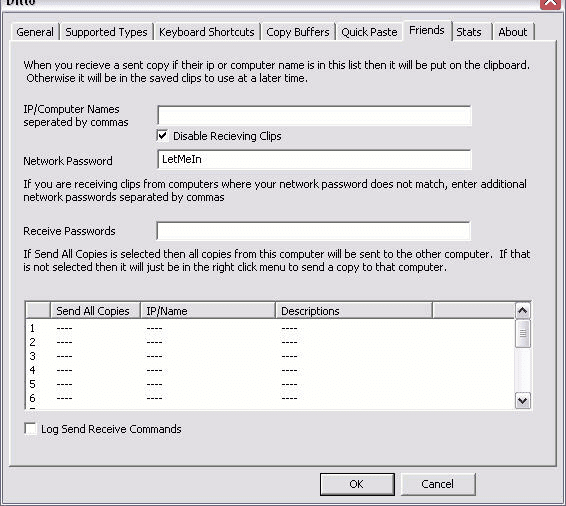Select row 1 in friends list
The height and width of the screenshot is (506, 566).
[270, 328]
